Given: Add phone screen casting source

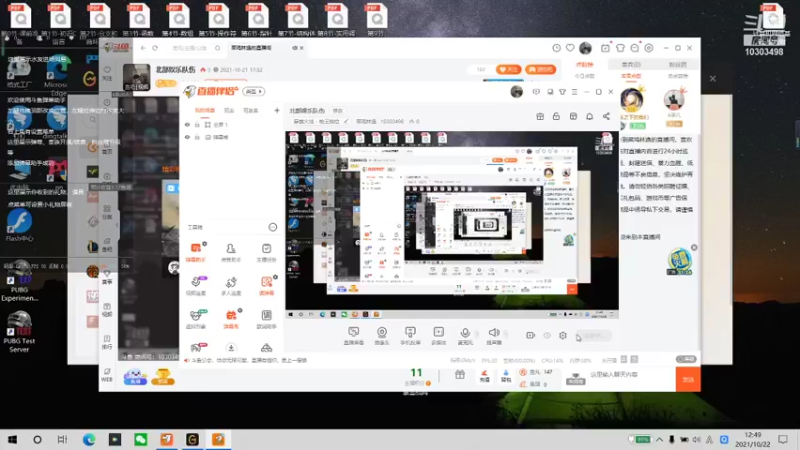Looking at the screenshot, I should [x=410, y=335].
